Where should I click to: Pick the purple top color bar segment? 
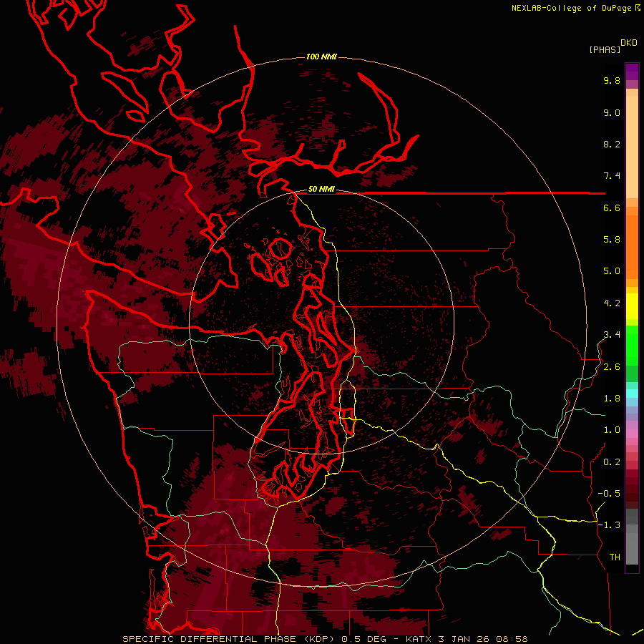(632, 72)
